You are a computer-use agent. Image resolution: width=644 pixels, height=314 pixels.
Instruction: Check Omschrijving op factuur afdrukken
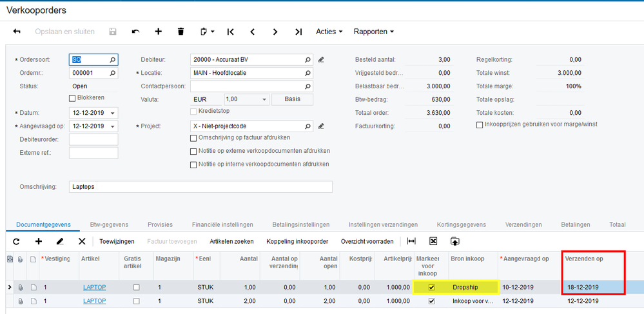193,138
